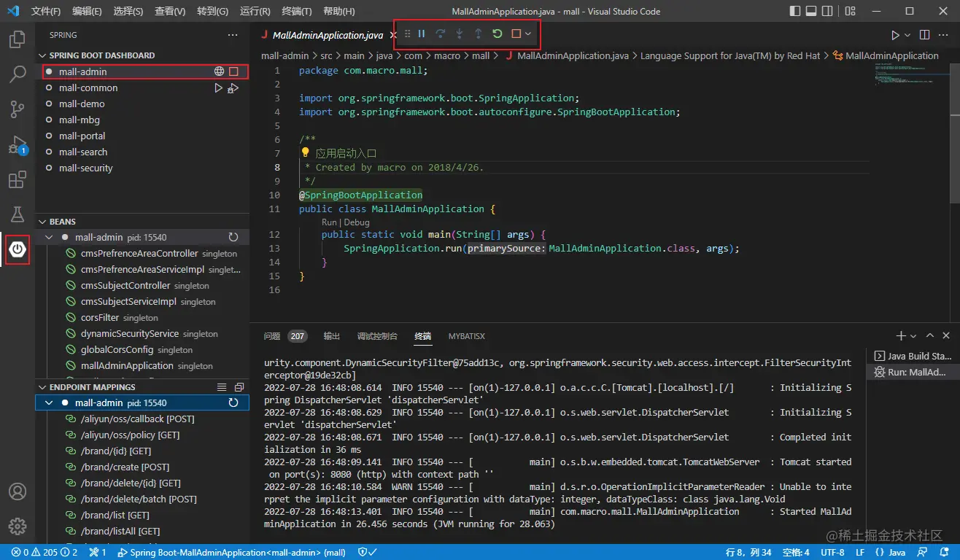Open the Source Control view

click(x=18, y=109)
